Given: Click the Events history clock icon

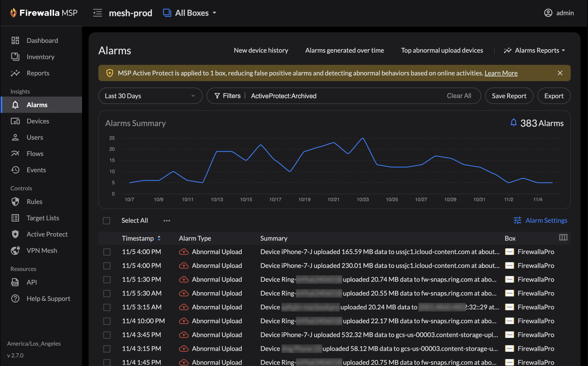Looking at the screenshot, I should 15,170.
